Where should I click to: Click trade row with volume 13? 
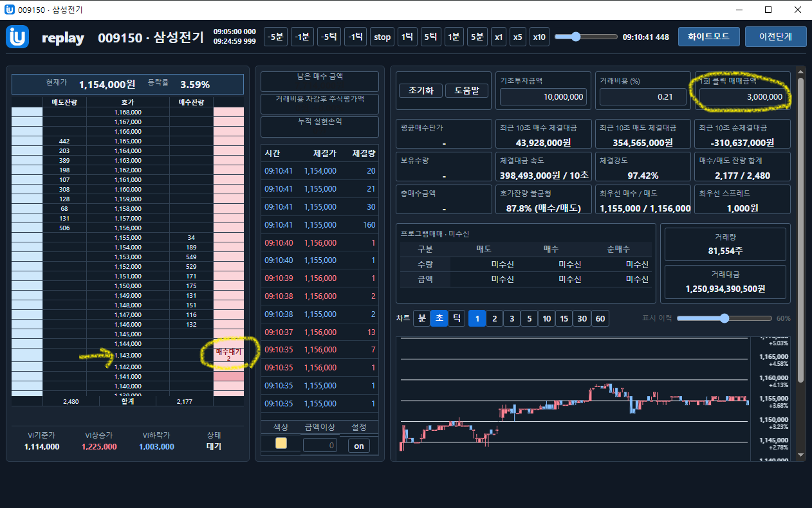pos(320,332)
